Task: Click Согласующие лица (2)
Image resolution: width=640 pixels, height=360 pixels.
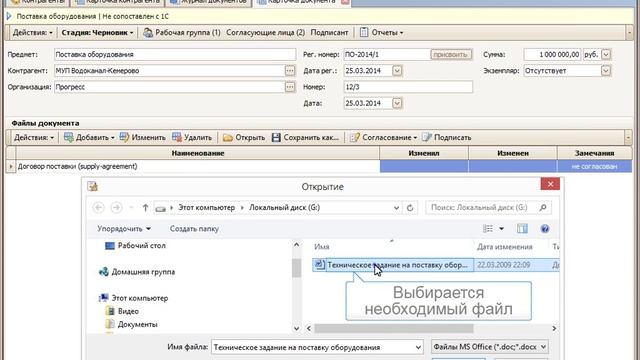Action: tap(265, 32)
